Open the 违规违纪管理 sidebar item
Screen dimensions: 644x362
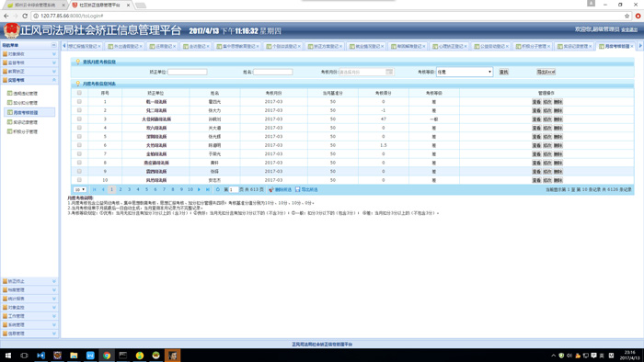22,94
